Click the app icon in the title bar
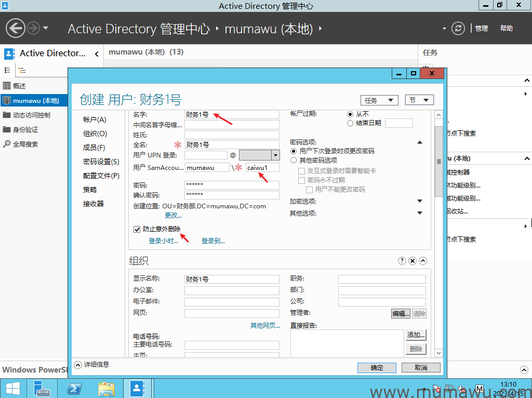The image size is (532, 398). click(x=5, y=5)
